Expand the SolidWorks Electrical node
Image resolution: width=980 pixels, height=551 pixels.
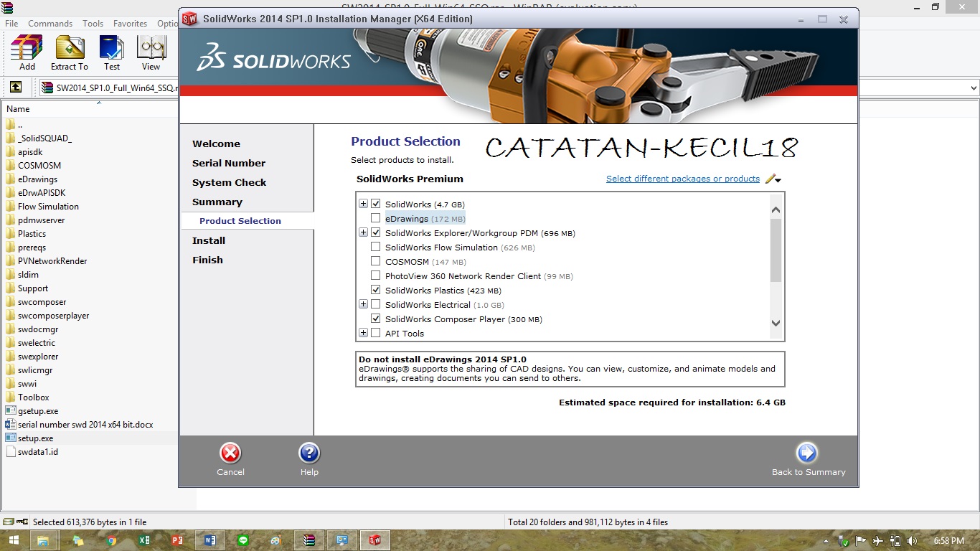(363, 304)
